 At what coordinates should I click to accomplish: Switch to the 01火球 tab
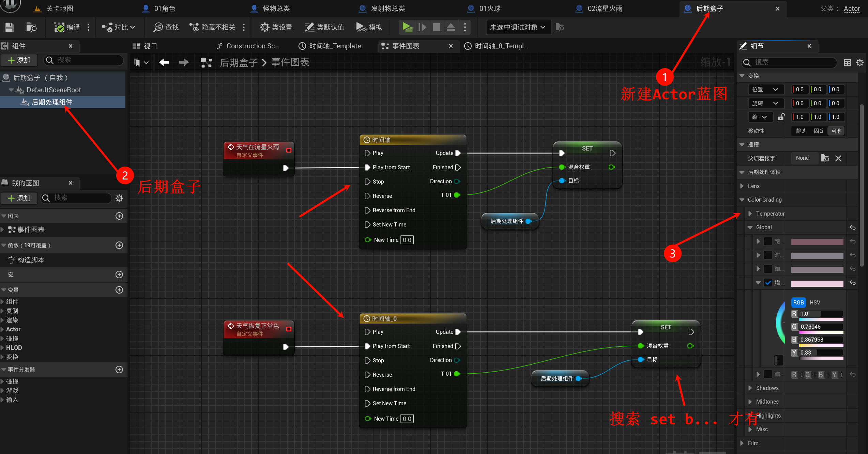(x=489, y=9)
